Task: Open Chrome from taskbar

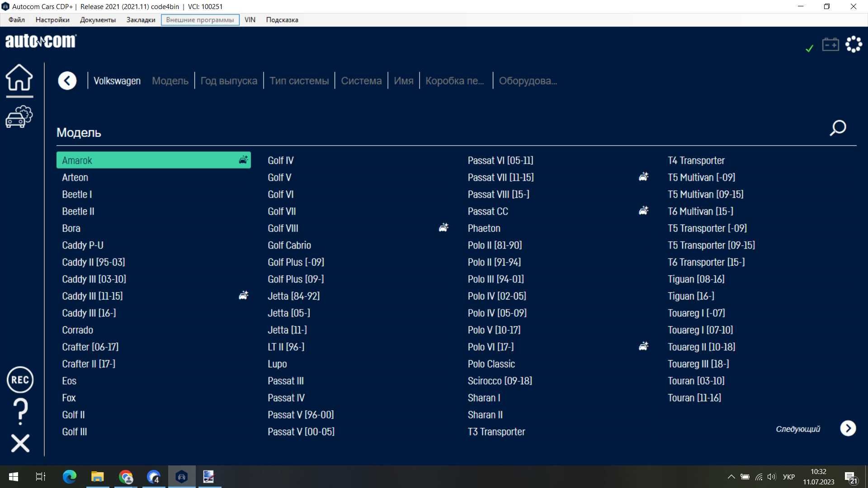Action: tap(126, 477)
